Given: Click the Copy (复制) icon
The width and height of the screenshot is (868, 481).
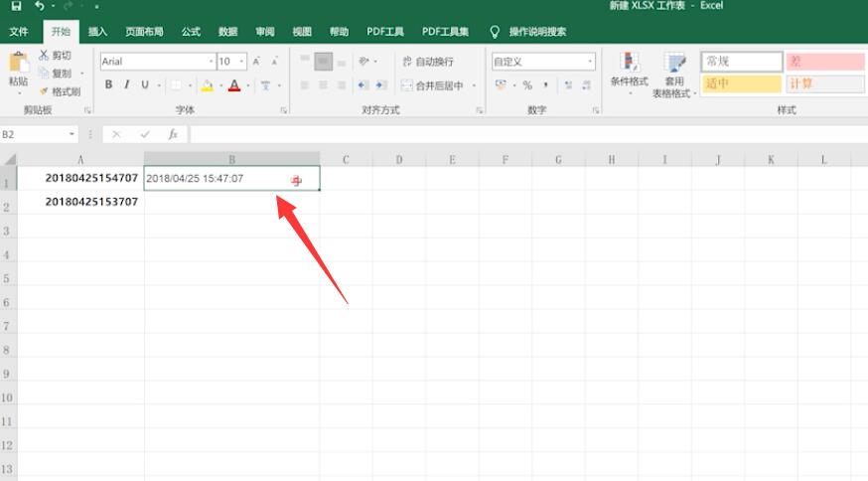Looking at the screenshot, I should pyautogui.click(x=44, y=73).
